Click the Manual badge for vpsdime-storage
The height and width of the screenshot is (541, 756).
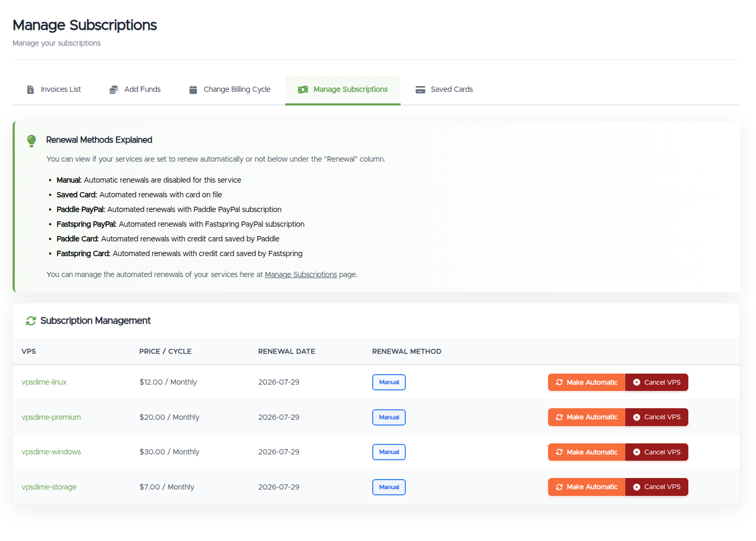pyautogui.click(x=389, y=487)
